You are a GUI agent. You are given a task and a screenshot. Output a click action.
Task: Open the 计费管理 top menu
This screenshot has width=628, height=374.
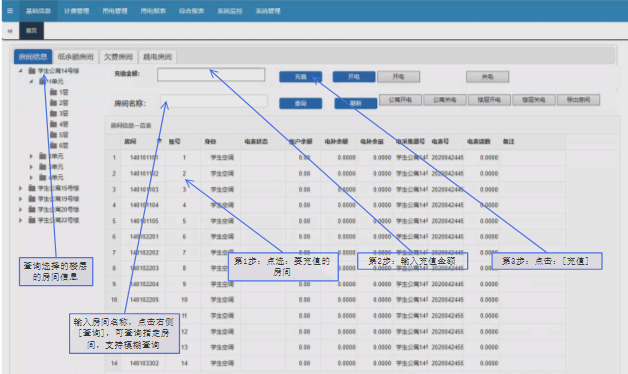pos(76,11)
